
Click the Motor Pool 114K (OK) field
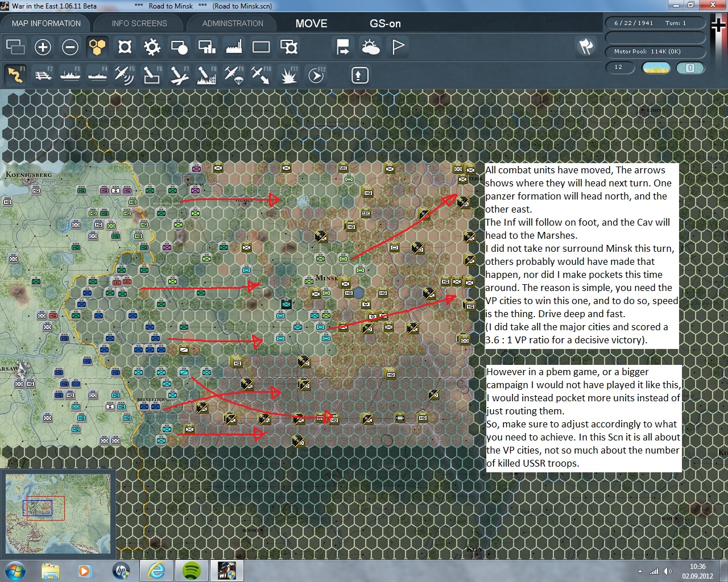655,52
